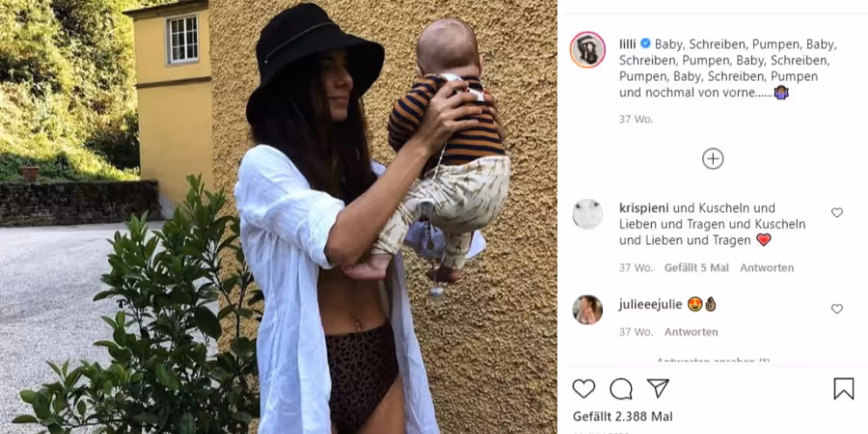The image size is (868, 434).
Task: Click the post photo of woman and baby
Action: point(279,217)
